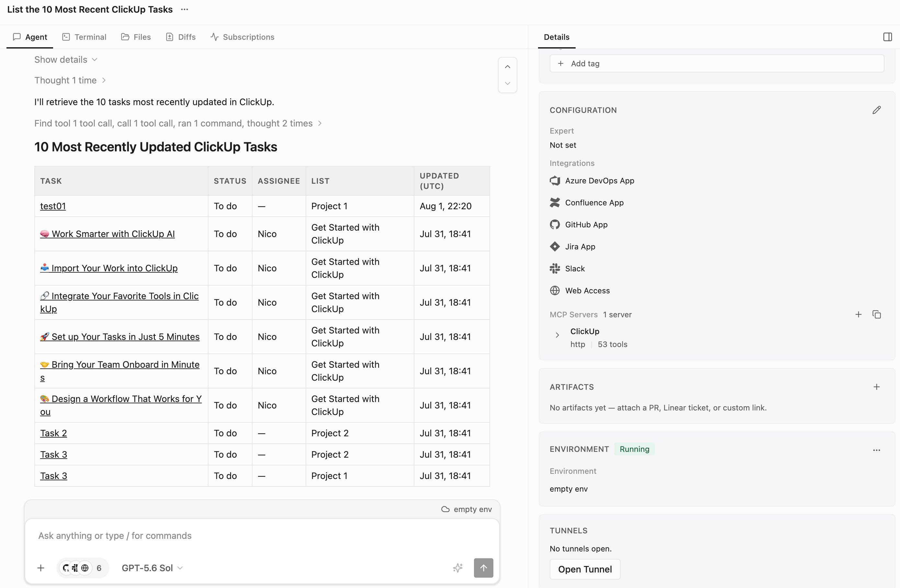Add attachment with plus icon in composer
Image resolution: width=900 pixels, height=588 pixels.
tap(41, 568)
